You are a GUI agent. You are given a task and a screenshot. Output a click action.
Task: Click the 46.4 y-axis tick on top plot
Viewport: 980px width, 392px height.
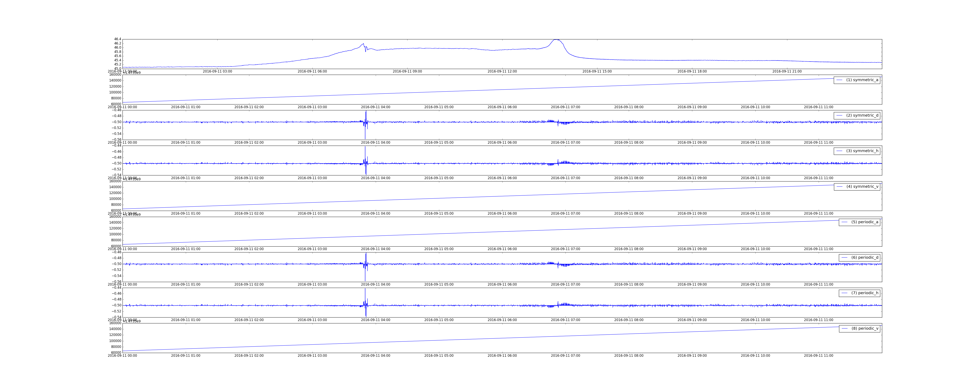pyautogui.click(x=118, y=39)
